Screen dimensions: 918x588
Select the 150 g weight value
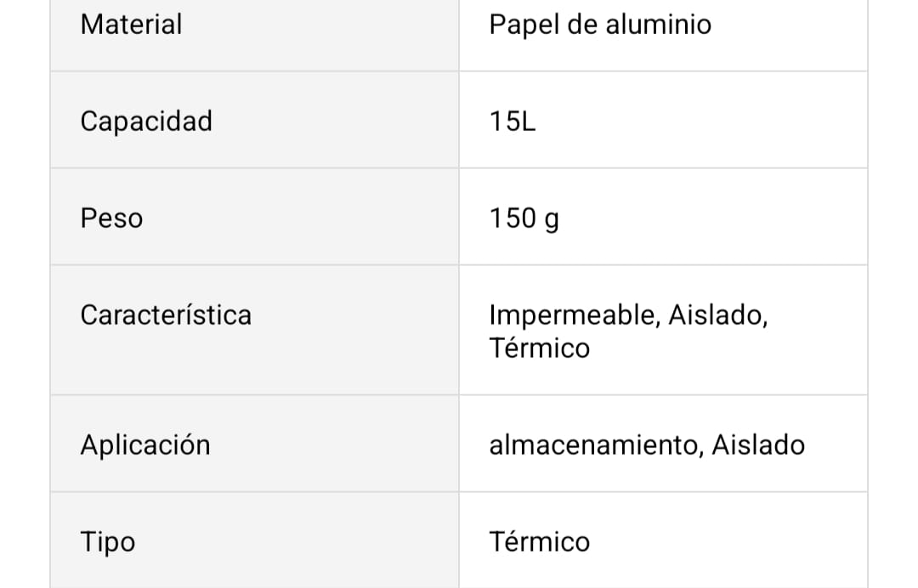click(524, 218)
